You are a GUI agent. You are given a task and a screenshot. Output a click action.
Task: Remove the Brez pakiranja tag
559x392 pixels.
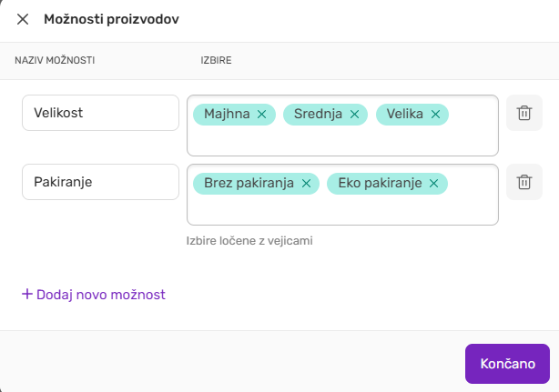306,184
